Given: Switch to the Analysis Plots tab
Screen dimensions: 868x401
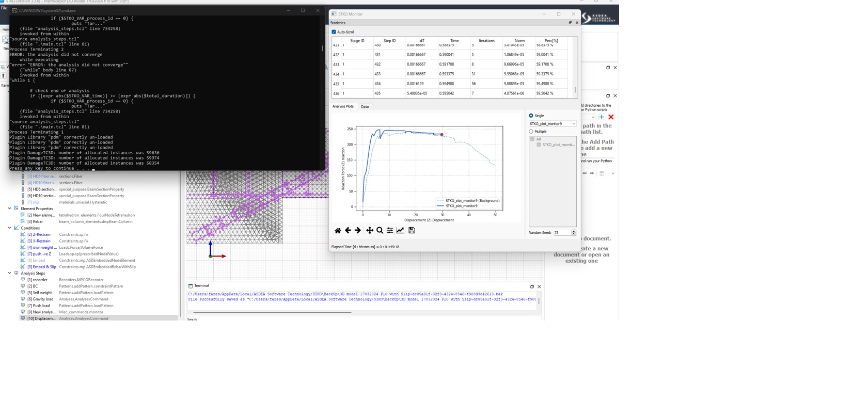Looking at the screenshot, I should (343, 106).
